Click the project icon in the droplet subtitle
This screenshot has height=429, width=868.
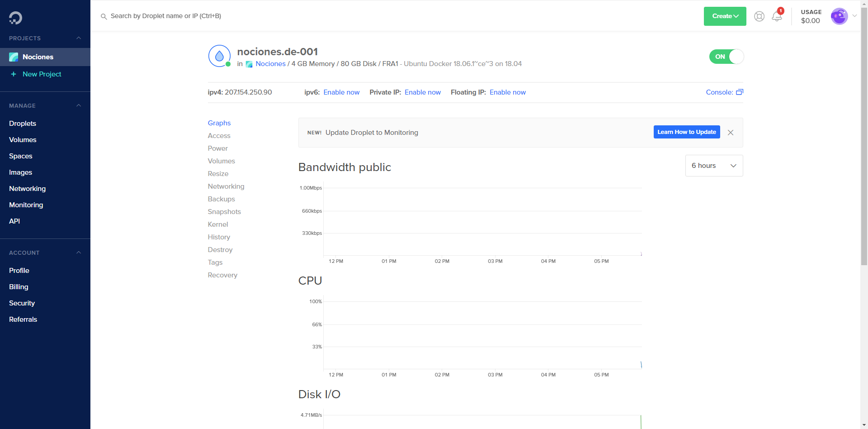pyautogui.click(x=249, y=64)
